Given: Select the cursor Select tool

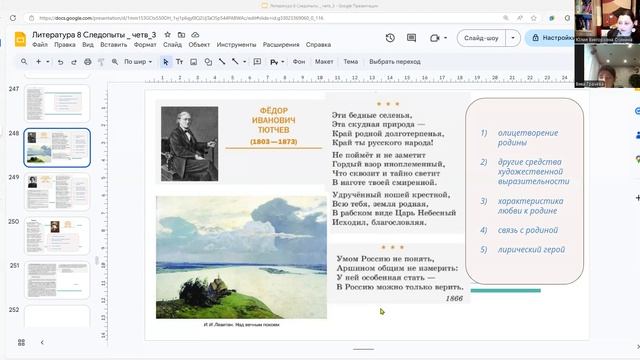Looking at the screenshot, I should pos(165,62).
